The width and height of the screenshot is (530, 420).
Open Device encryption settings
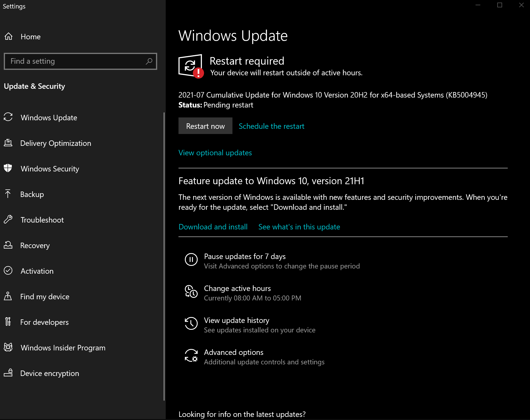[50, 373]
